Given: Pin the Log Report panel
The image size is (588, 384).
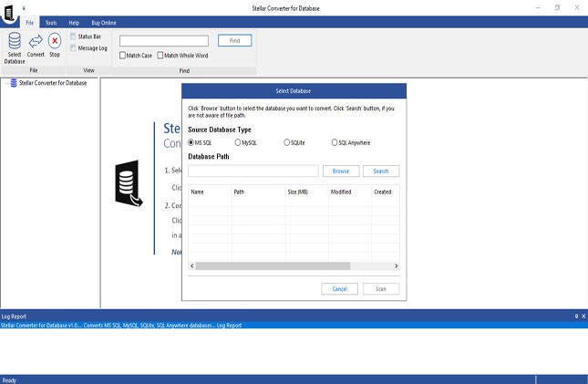Looking at the screenshot, I should tap(575, 316).
